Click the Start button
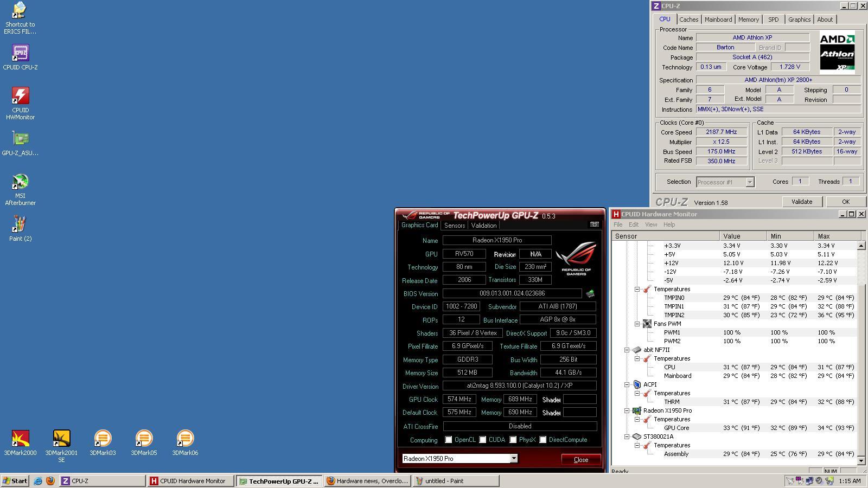 coord(15,481)
